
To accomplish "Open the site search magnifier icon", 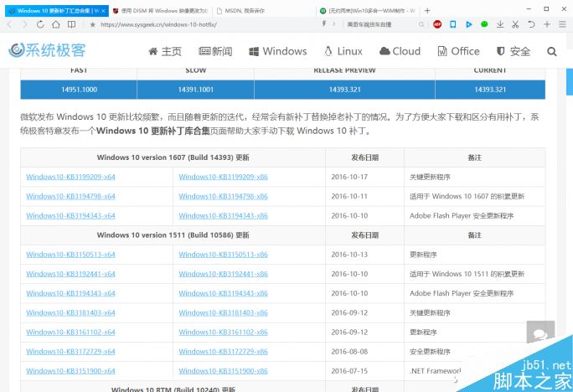I will pos(552,51).
